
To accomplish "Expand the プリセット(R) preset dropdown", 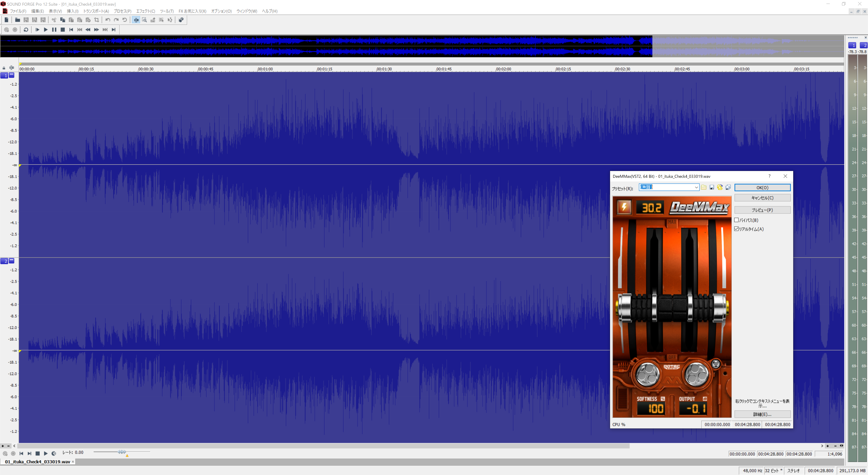I will [696, 188].
